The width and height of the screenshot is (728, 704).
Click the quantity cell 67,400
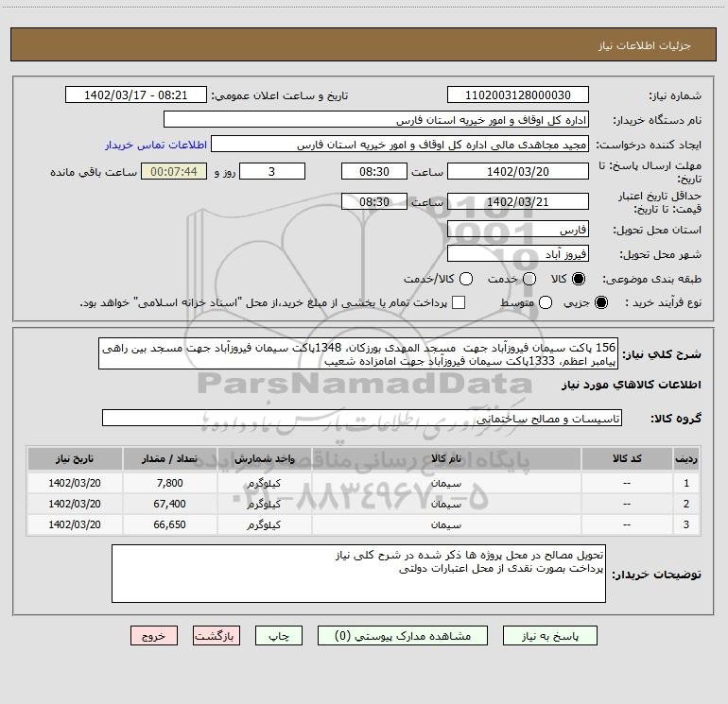tap(169, 504)
